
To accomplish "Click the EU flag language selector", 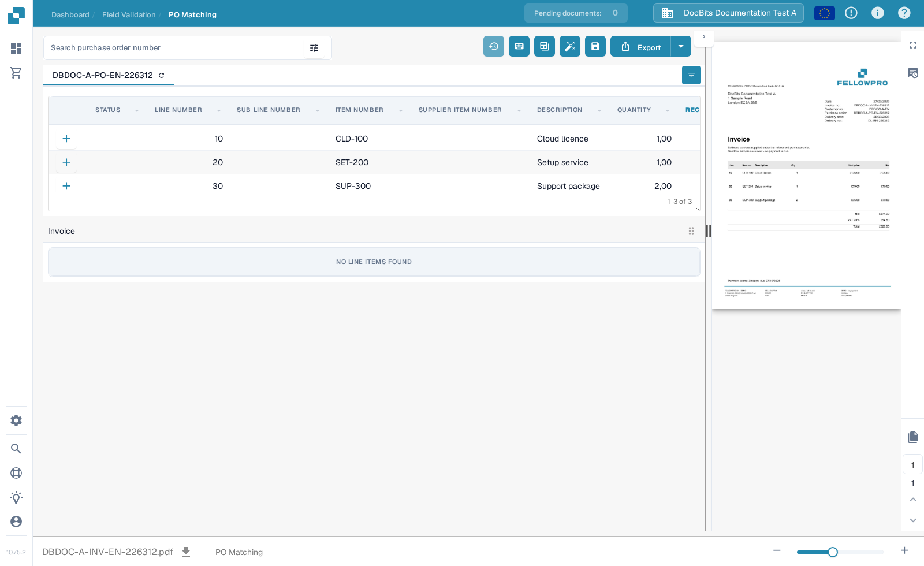I will coord(825,13).
